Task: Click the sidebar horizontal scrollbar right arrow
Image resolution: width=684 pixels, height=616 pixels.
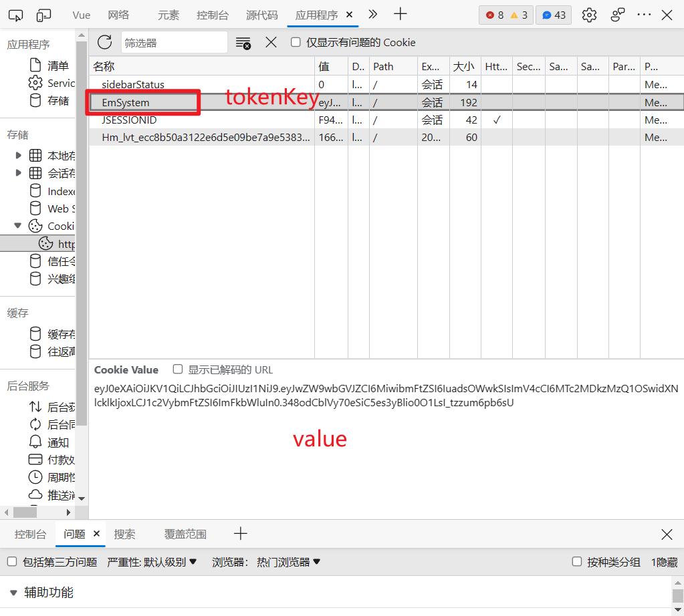Action: tap(68, 512)
